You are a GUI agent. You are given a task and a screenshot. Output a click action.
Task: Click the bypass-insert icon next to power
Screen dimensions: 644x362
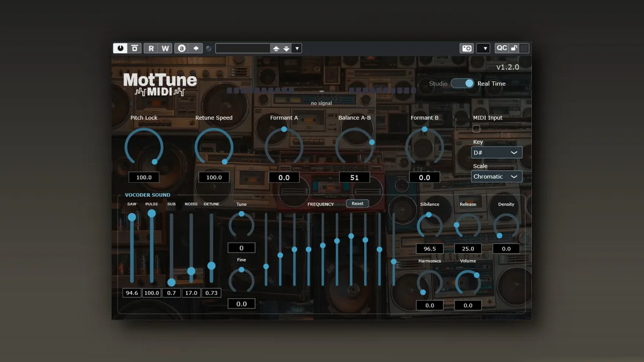[135, 48]
